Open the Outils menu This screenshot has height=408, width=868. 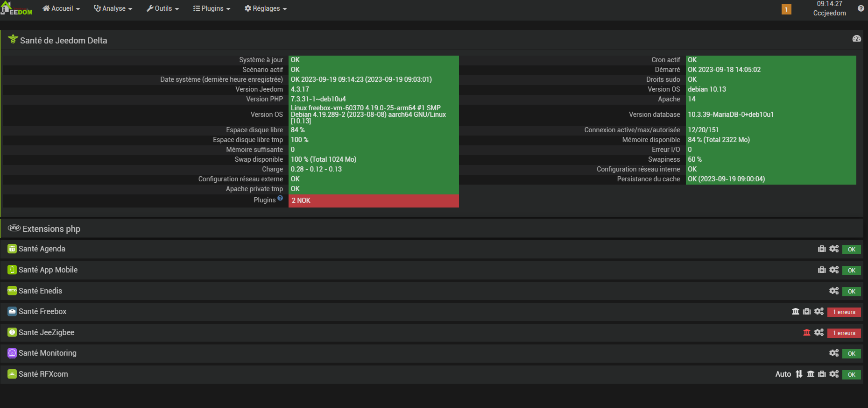coord(163,8)
